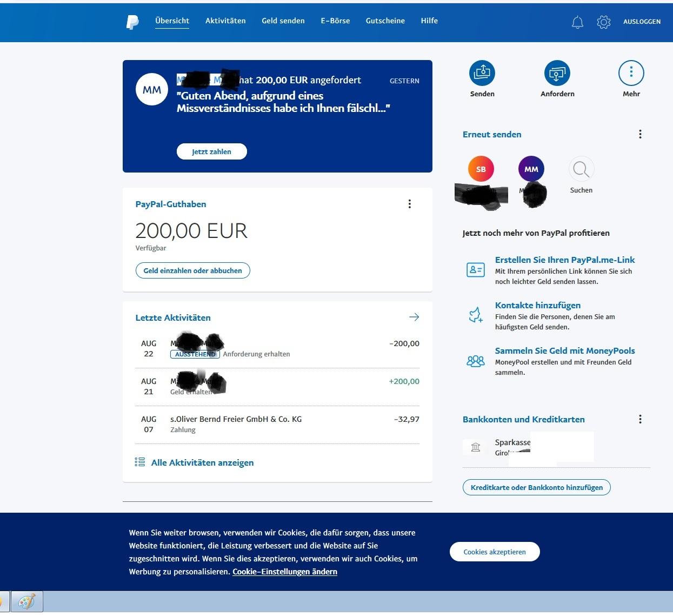Click the -32,97 amount
The image size is (673, 616).
(x=407, y=419)
